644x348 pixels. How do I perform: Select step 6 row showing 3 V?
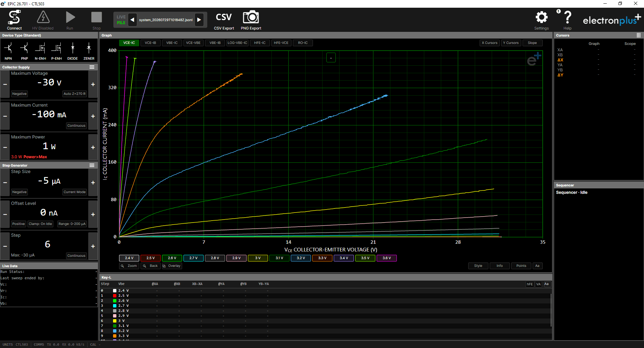click(325, 321)
